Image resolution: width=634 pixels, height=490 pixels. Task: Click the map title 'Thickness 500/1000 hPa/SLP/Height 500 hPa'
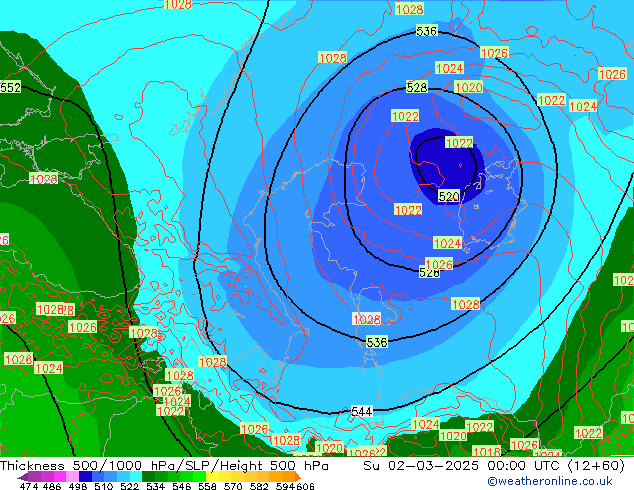[164, 466]
